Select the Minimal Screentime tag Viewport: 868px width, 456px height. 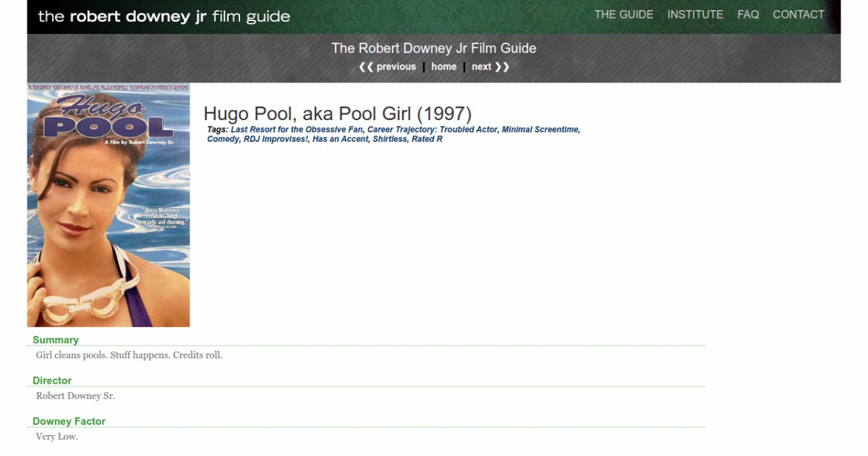pyautogui.click(x=540, y=130)
